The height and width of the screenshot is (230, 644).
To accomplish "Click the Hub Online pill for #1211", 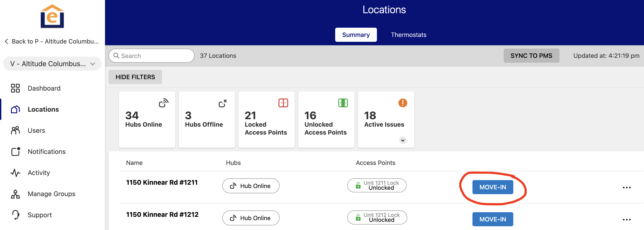I will (251, 186).
